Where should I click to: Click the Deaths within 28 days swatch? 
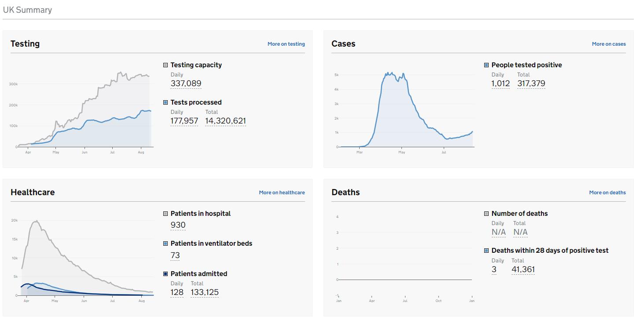click(486, 251)
